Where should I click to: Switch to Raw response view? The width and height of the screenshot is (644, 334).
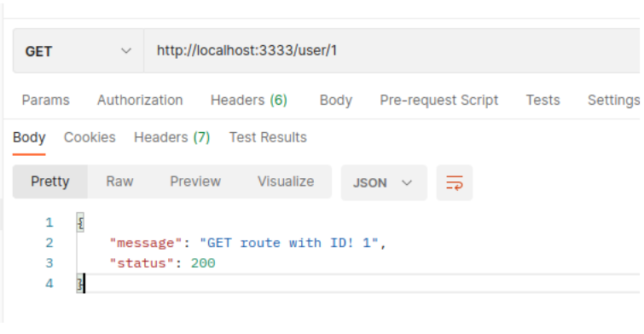pyautogui.click(x=119, y=181)
